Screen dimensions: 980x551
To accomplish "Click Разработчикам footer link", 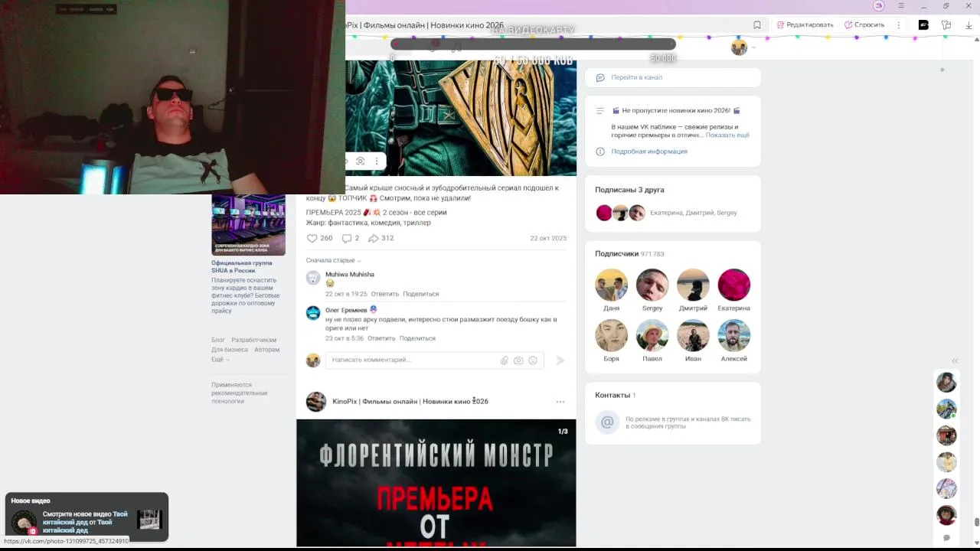I will 254,340.
